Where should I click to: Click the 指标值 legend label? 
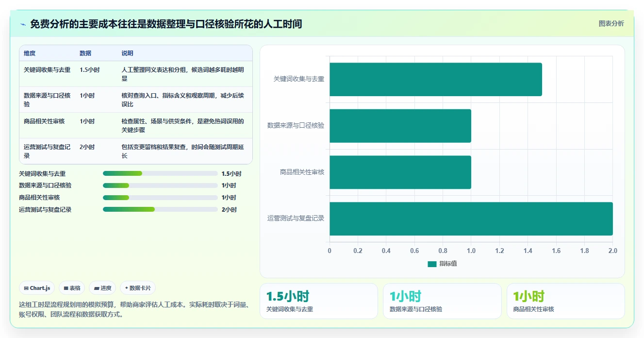448,264
